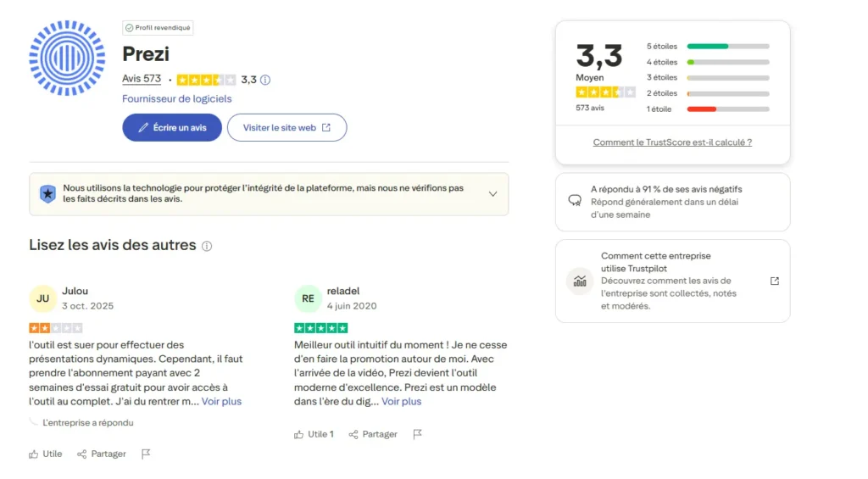Screen dimensions: 868x479
Task: Open the 'Fournisseur de logiciels' category link
Action: (x=176, y=98)
